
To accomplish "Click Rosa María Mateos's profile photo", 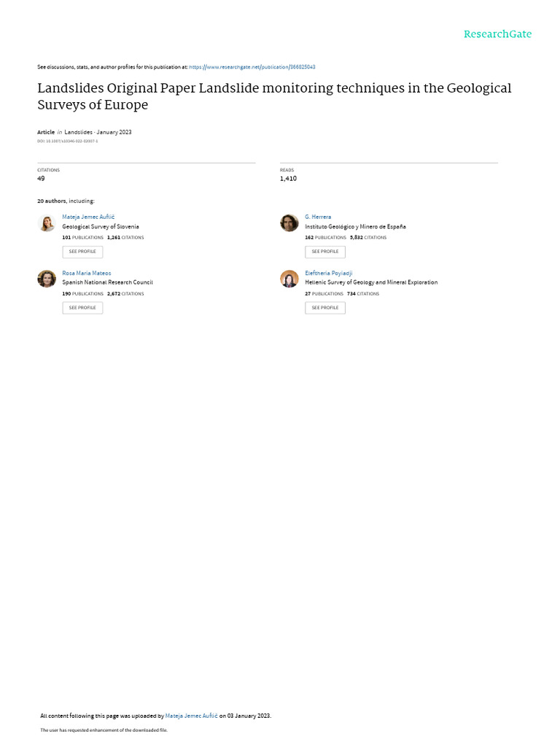I will click(x=47, y=279).
